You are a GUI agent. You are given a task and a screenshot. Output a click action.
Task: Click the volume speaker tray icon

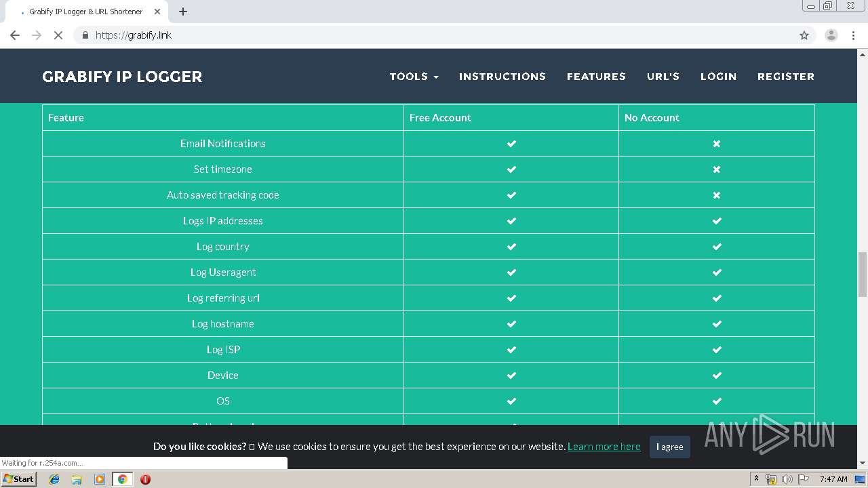787,479
